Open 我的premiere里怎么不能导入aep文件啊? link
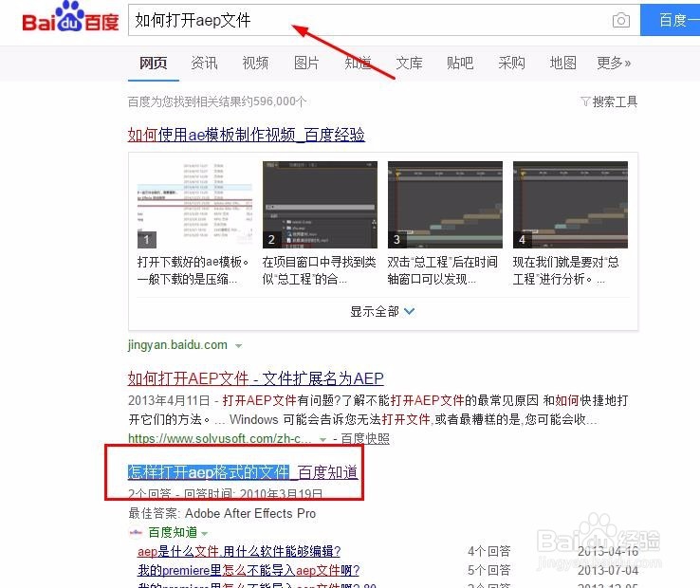This screenshot has height=588, width=700. [x=249, y=570]
